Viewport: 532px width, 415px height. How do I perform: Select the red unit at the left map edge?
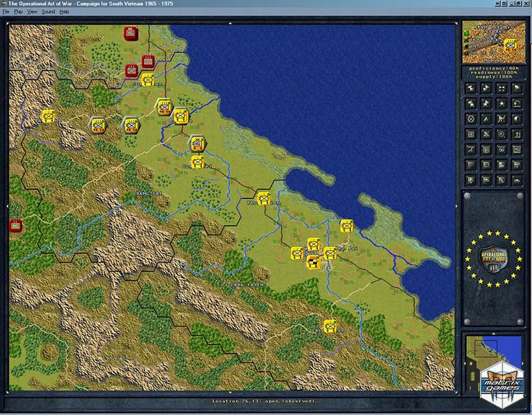point(16,225)
